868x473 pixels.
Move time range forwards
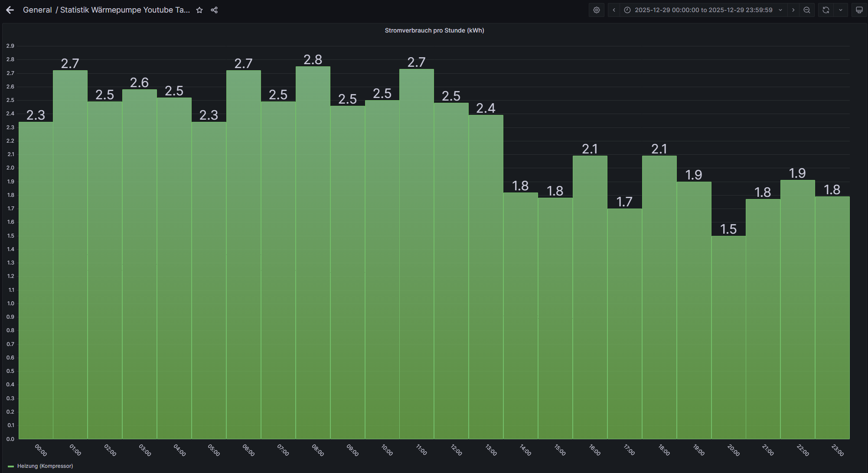[x=793, y=10]
